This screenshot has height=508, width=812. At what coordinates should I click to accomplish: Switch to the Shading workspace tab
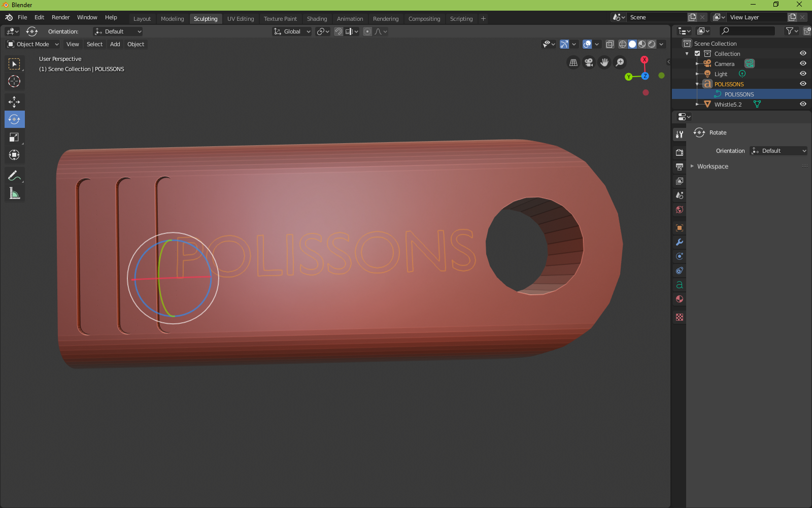coord(317,19)
